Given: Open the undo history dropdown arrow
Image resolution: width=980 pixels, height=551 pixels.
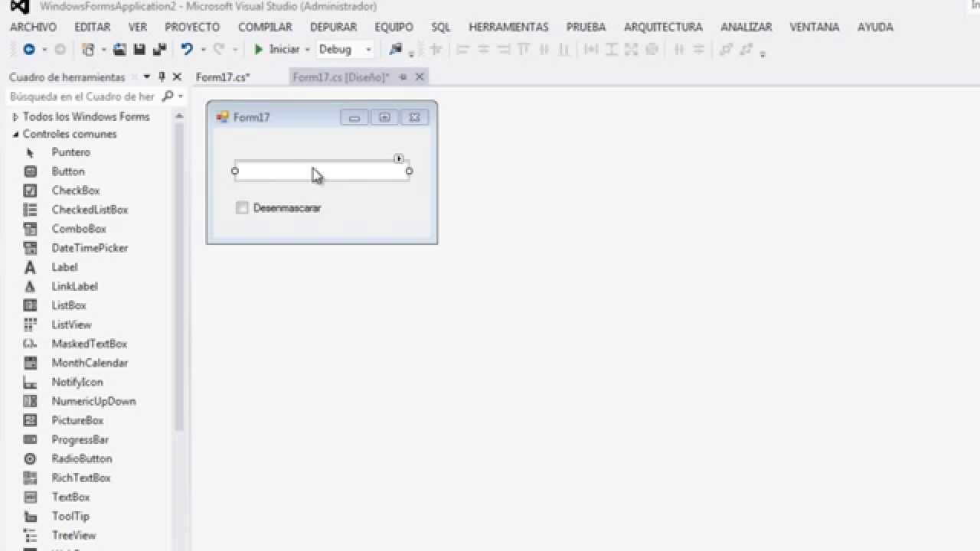Looking at the screenshot, I should tap(203, 50).
